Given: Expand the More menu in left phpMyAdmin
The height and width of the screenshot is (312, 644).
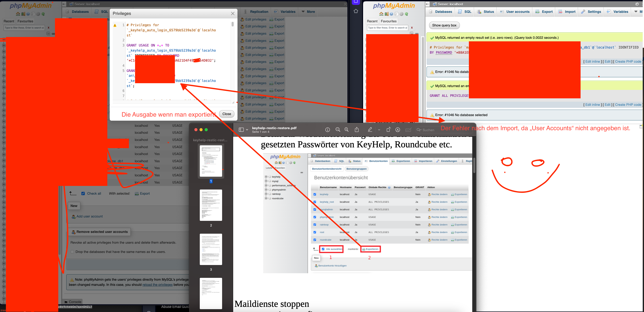Looking at the screenshot, I should pyautogui.click(x=308, y=12).
